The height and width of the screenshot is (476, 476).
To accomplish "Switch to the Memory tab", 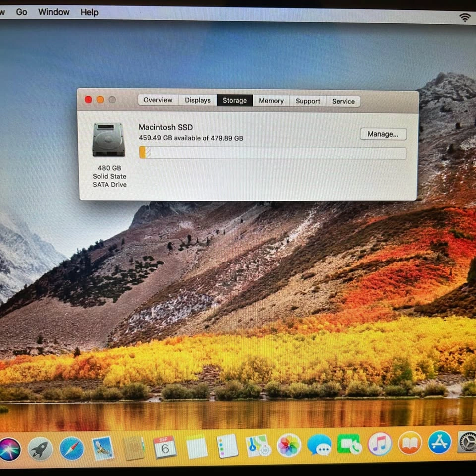I will click(271, 101).
